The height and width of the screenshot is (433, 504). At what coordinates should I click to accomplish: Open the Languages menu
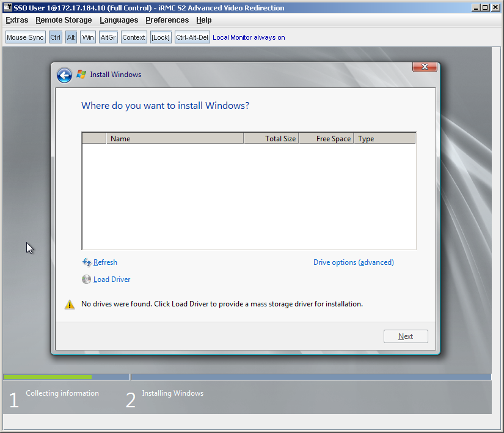[x=119, y=20]
